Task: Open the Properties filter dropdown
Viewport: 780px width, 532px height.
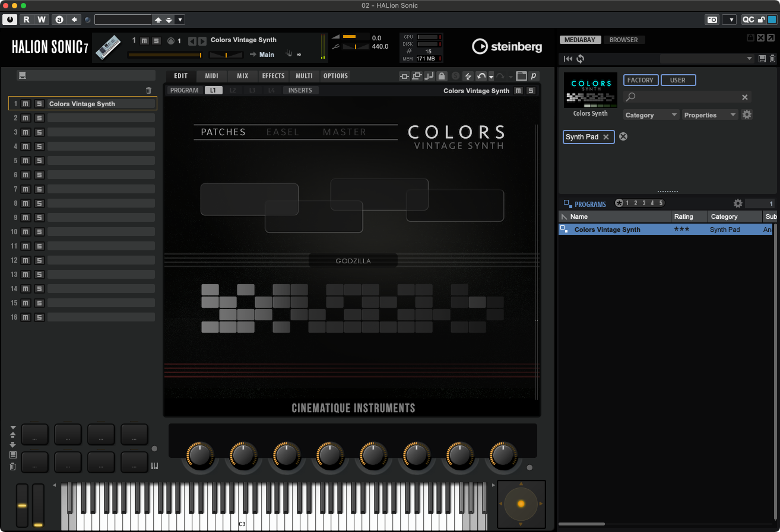Action: (x=710, y=115)
